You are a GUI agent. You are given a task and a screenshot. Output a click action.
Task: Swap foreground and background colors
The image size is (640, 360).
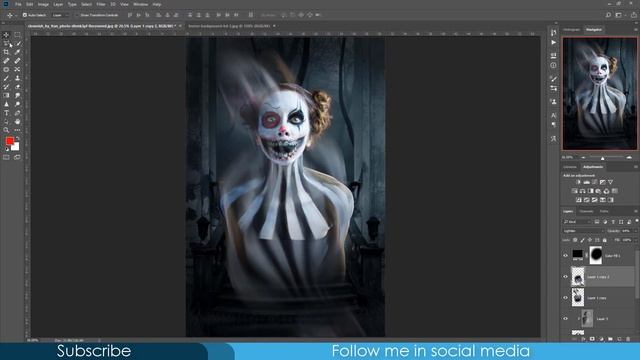pos(17,139)
